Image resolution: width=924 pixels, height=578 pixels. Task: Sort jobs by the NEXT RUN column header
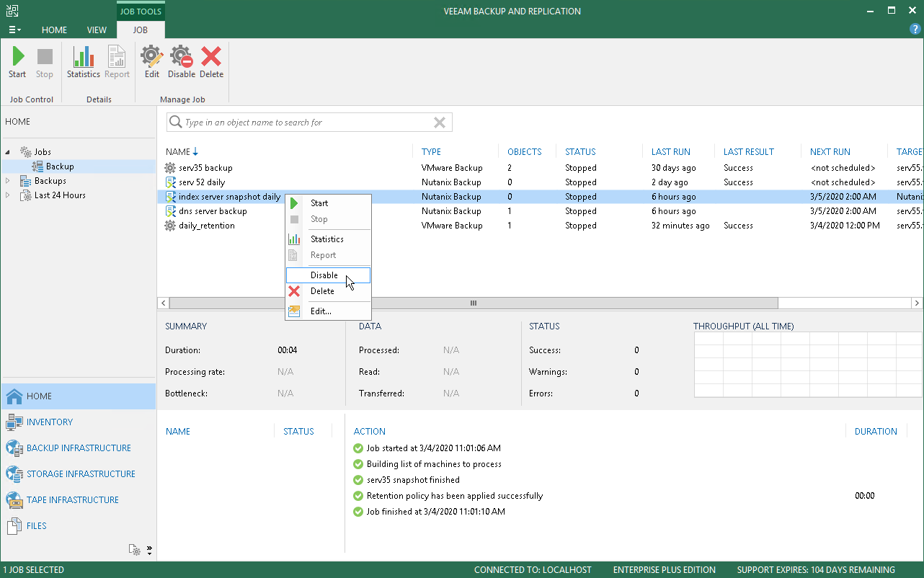830,152
